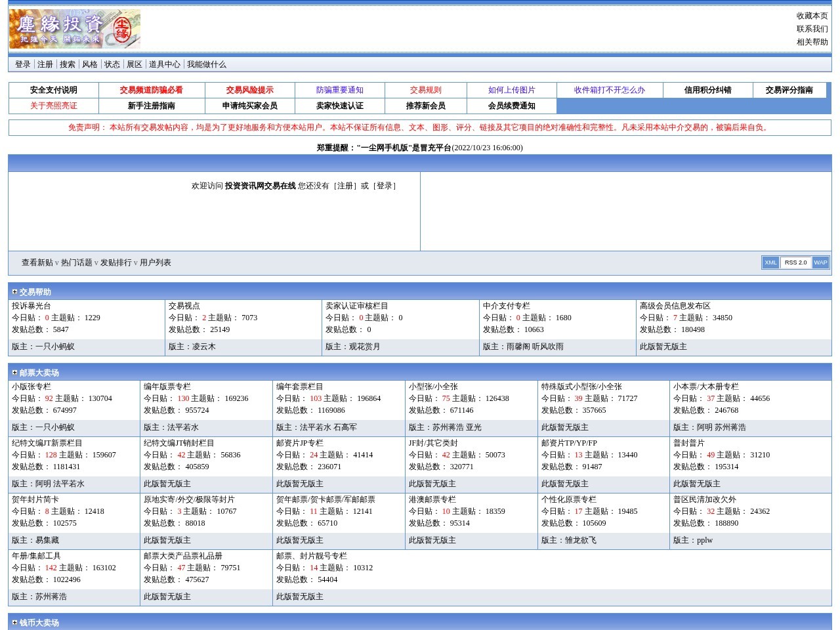Open the 小本票/大本册专栏 board
The height and width of the screenshot is (630, 840).
(x=706, y=387)
